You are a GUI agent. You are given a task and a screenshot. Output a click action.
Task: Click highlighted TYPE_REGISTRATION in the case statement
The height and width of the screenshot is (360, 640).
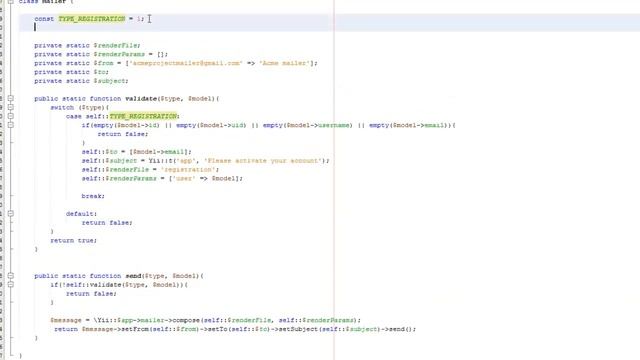click(143, 116)
